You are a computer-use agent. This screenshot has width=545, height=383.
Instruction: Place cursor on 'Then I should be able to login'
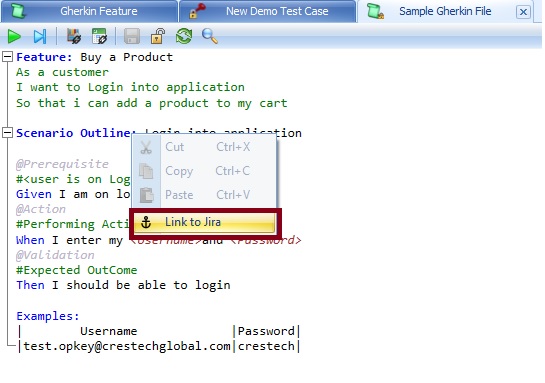point(123,285)
